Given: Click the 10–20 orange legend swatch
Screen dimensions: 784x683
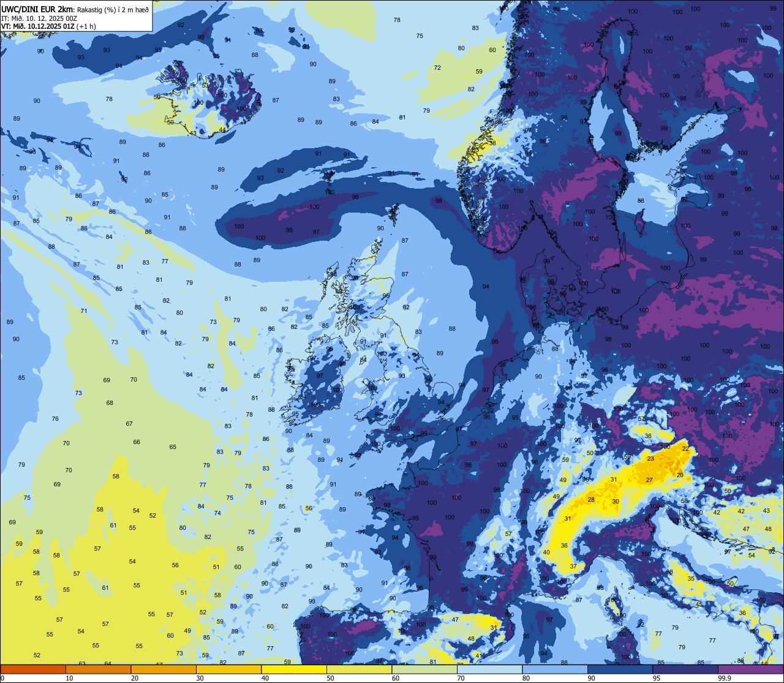Looking at the screenshot, I should tap(98, 670).
